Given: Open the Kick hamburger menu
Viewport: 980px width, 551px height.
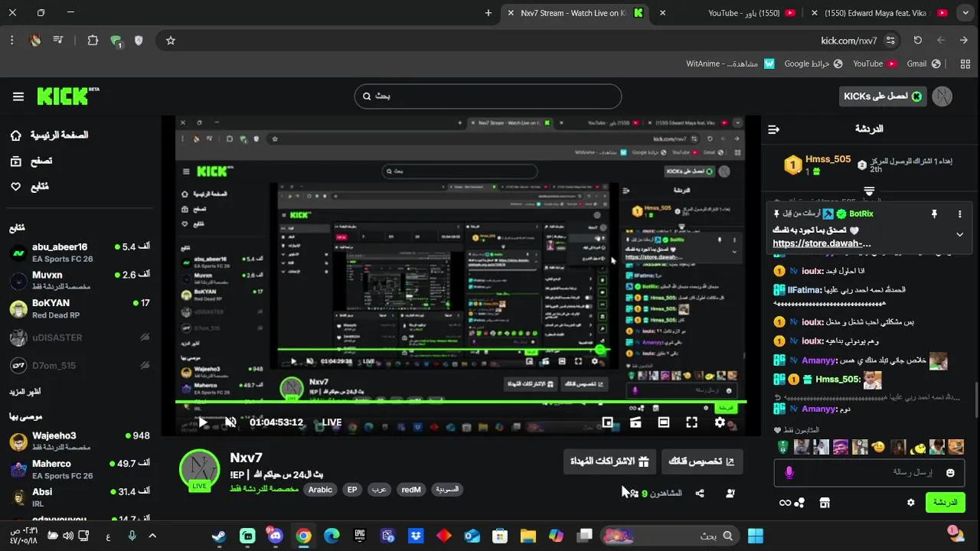Looking at the screenshot, I should coord(18,96).
